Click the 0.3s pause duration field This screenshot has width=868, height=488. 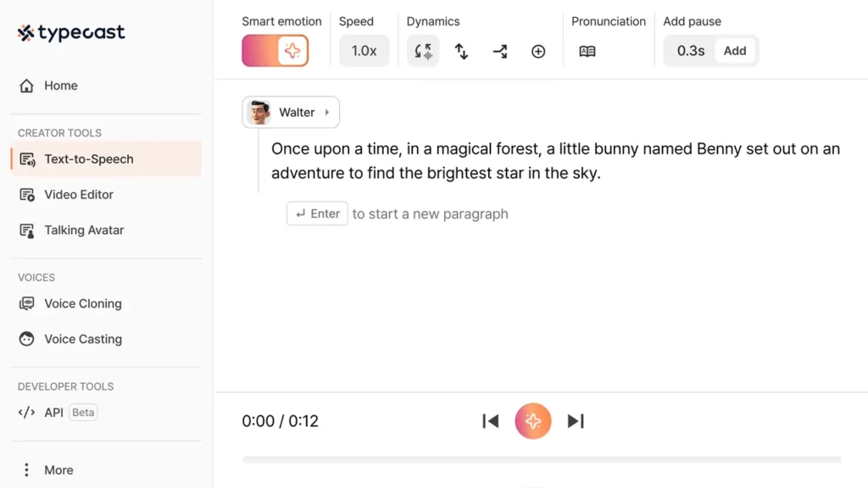click(x=690, y=51)
